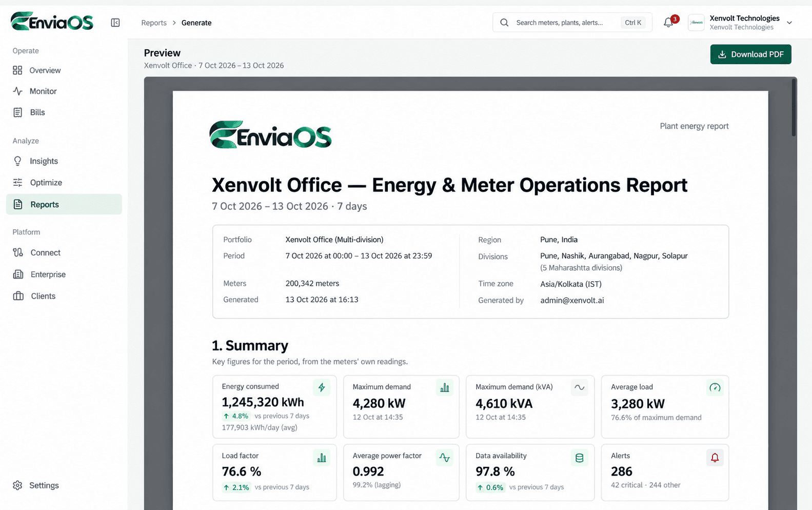This screenshot has width=812, height=510.
Task: Click the Enterprise building icon
Action: [18, 274]
